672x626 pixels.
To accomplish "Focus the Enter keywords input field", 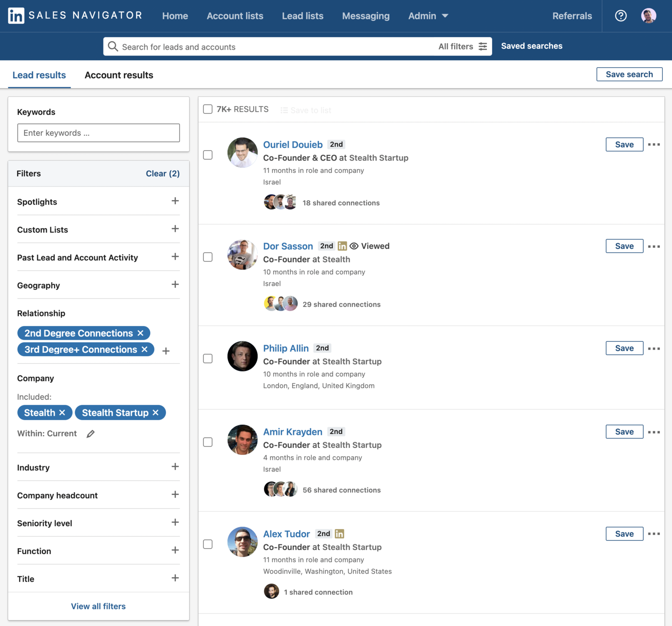I will click(x=98, y=133).
